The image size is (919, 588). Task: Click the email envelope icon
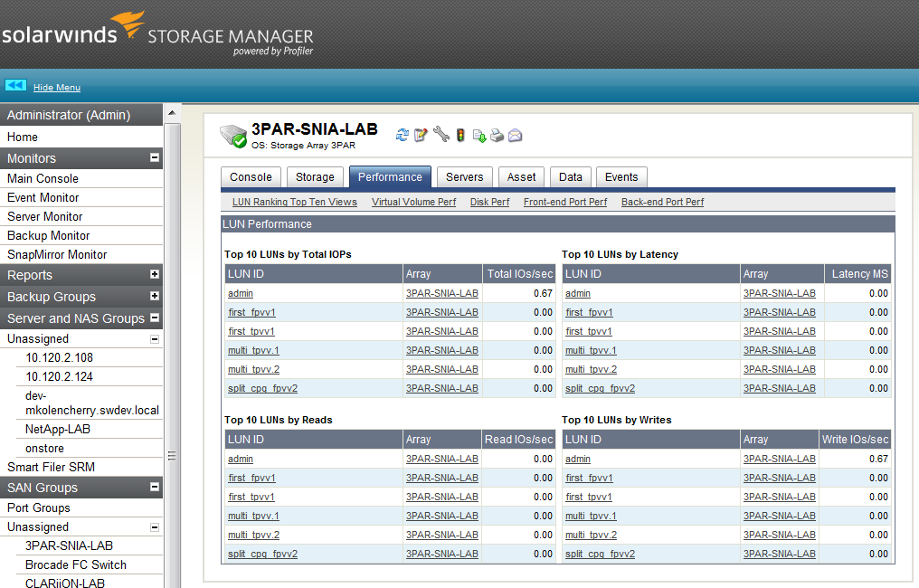point(516,136)
